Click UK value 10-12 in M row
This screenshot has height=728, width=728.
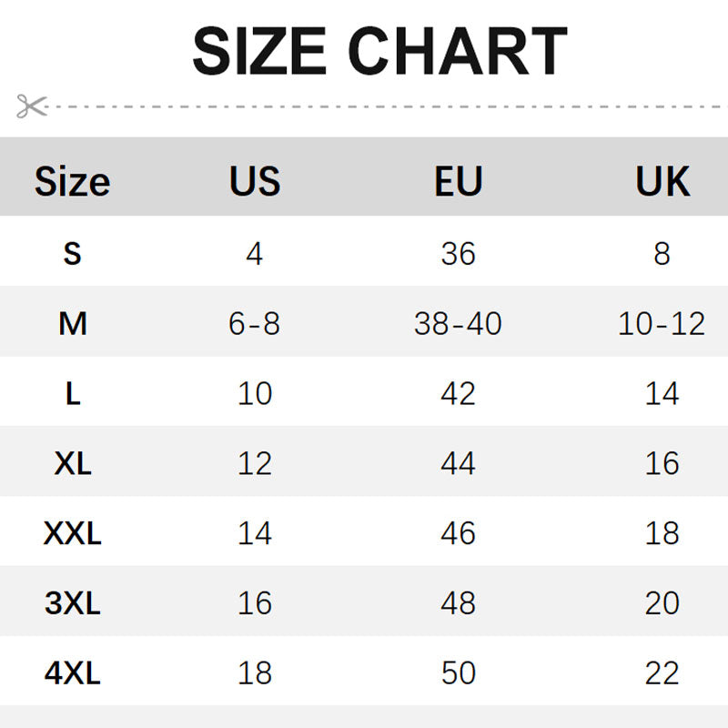coord(662,323)
